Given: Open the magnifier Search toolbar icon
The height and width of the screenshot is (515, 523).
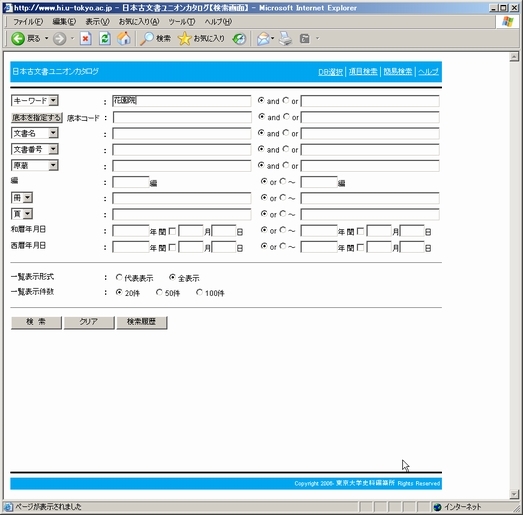Looking at the screenshot, I should click(146, 39).
